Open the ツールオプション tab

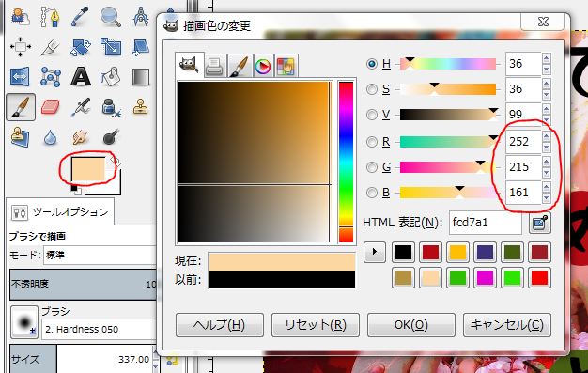click(x=60, y=212)
